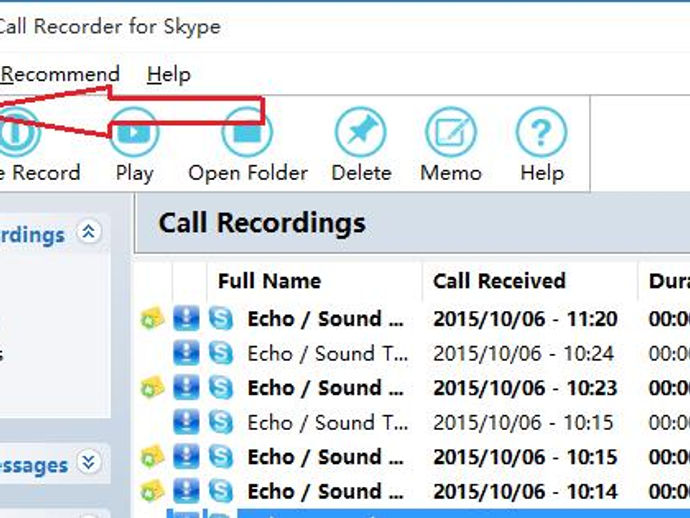
Task: Select Echo / Sound name in 11:20 row
Action: click(326, 319)
